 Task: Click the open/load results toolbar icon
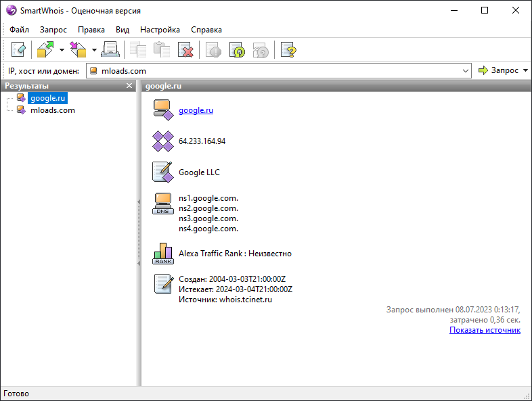point(45,50)
